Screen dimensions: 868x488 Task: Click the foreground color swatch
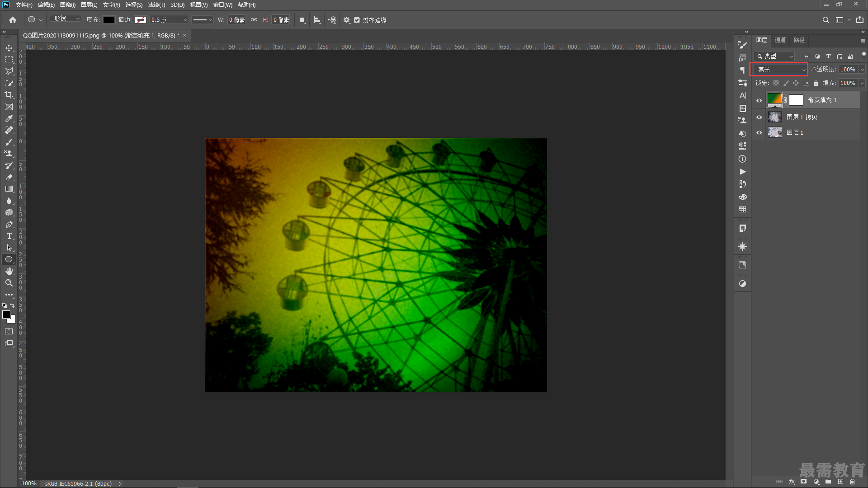tap(6, 314)
